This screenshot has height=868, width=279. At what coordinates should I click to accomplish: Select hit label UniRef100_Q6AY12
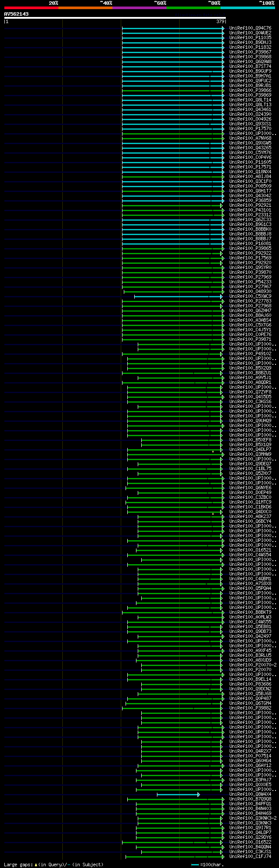250,766
